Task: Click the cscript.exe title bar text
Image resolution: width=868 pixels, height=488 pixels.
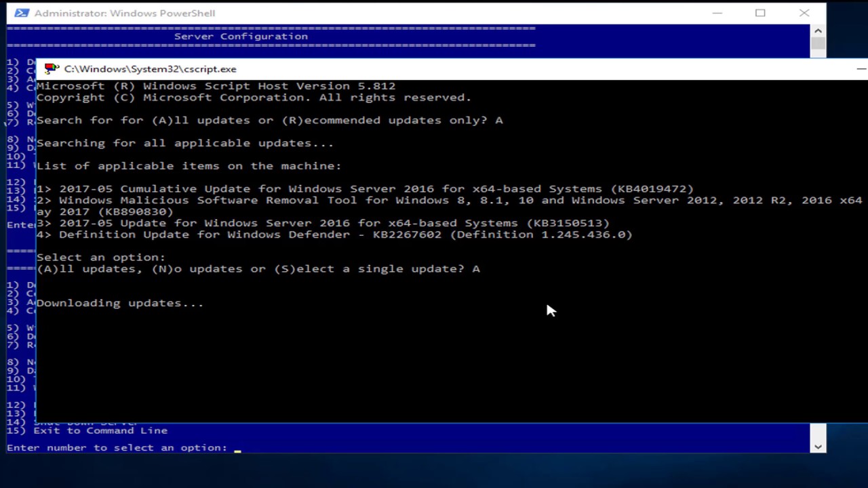Action: pyautogui.click(x=150, y=68)
